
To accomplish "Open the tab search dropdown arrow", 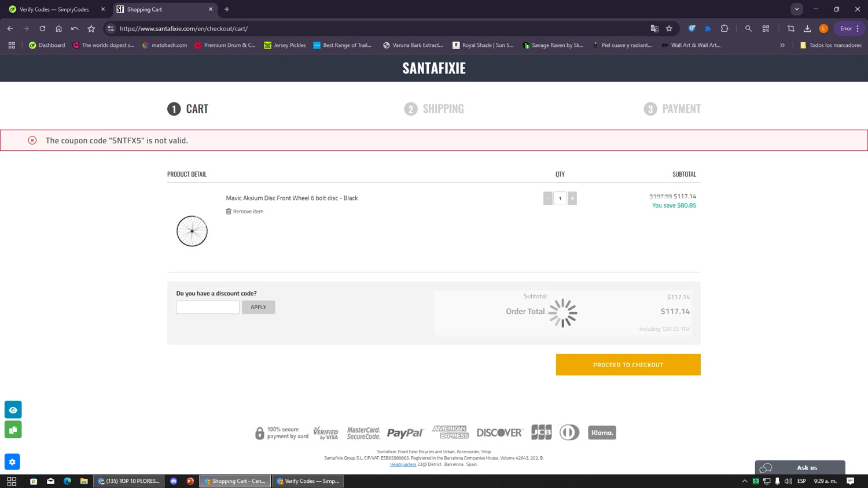I will (797, 9).
